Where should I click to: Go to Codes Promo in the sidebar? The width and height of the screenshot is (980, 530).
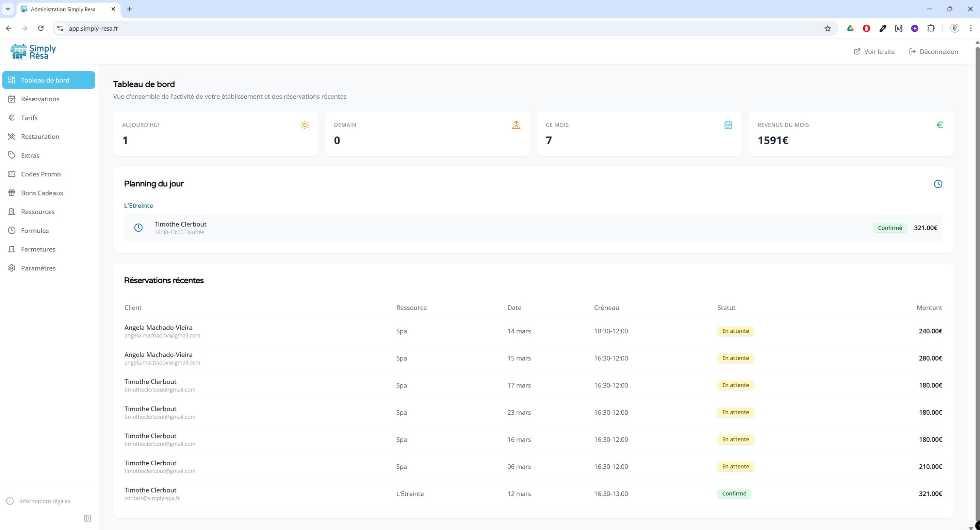pyautogui.click(x=41, y=174)
